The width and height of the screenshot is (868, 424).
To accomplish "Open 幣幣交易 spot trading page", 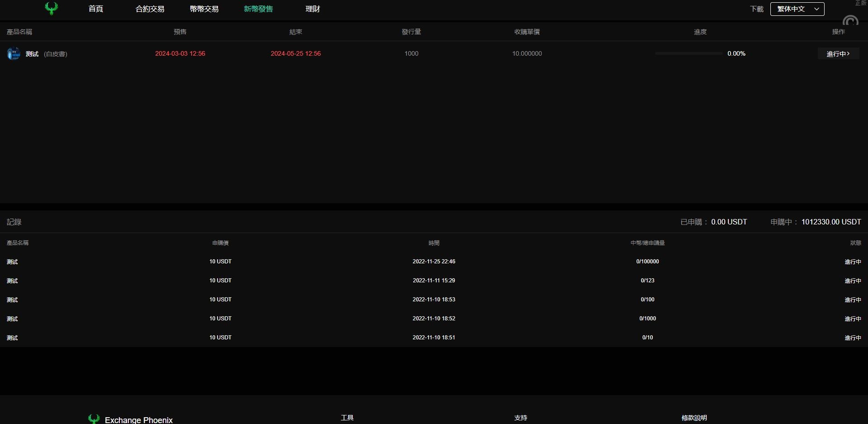I will (204, 9).
